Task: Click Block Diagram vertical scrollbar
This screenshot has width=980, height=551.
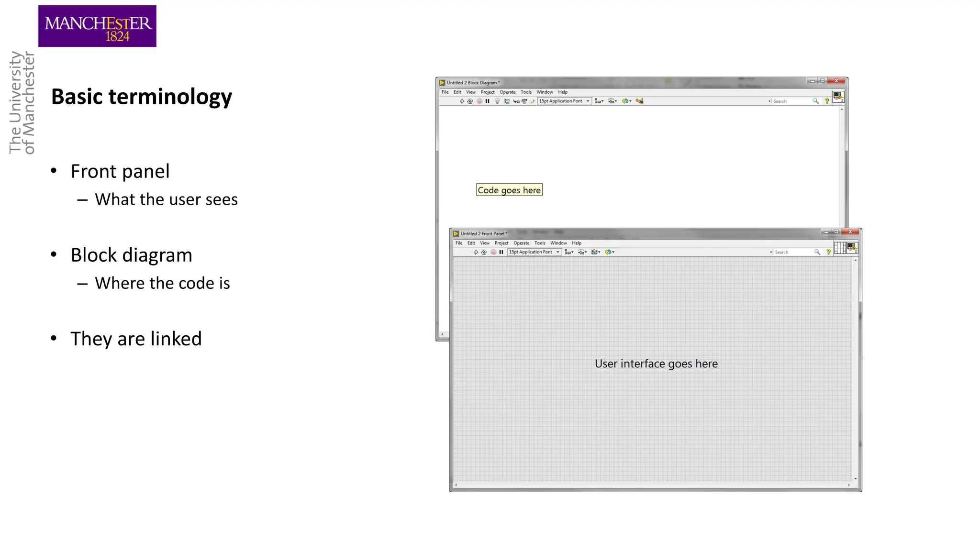Action: point(842,167)
